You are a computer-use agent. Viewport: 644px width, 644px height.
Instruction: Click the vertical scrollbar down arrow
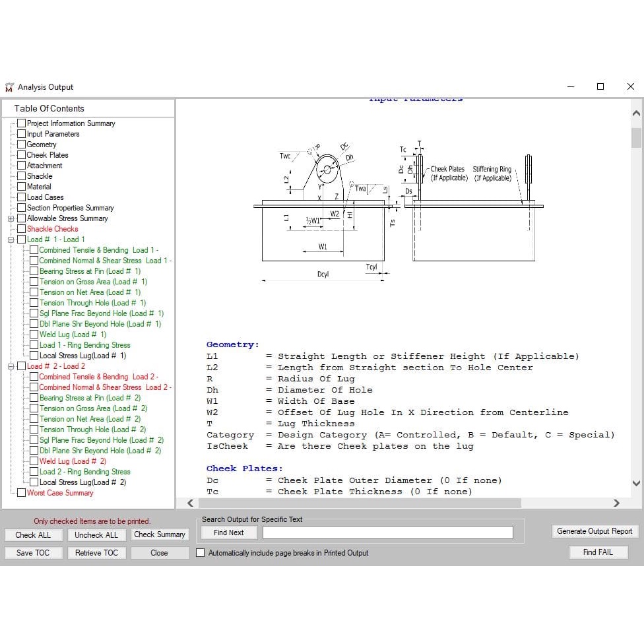click(636, 484)
